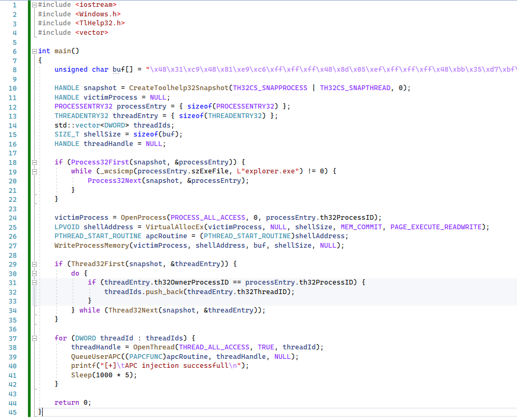
Task: Click the OpenThread call
Action: coord(154,347)
